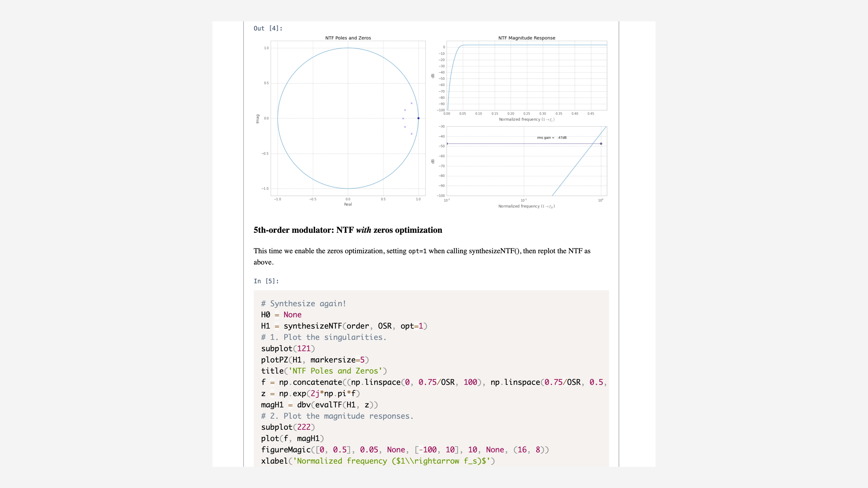The image size is (868, 488).
Task: Click the opt=1 inline code in paragraph
Action: tap(417, 251)
